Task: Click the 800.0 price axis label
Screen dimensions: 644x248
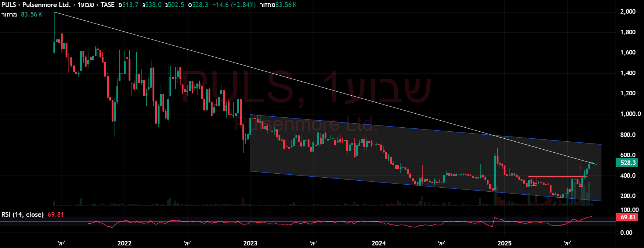Action: pos(628,135)
